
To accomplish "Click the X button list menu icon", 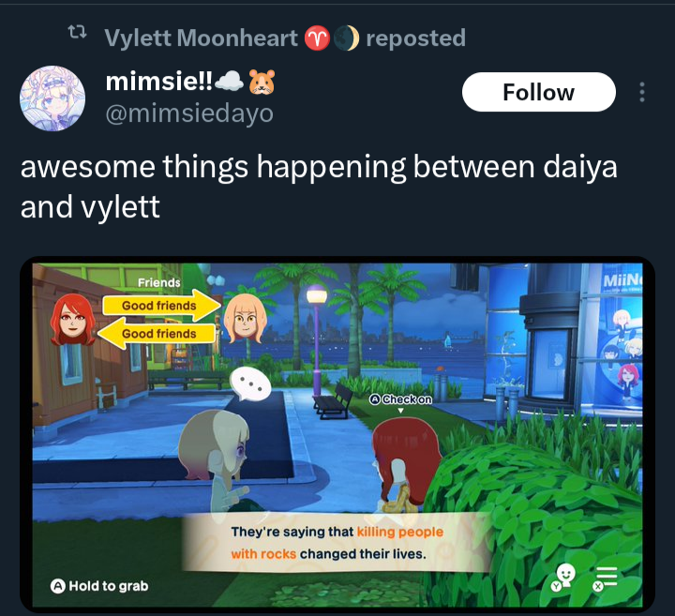I will tap(606, 578).
